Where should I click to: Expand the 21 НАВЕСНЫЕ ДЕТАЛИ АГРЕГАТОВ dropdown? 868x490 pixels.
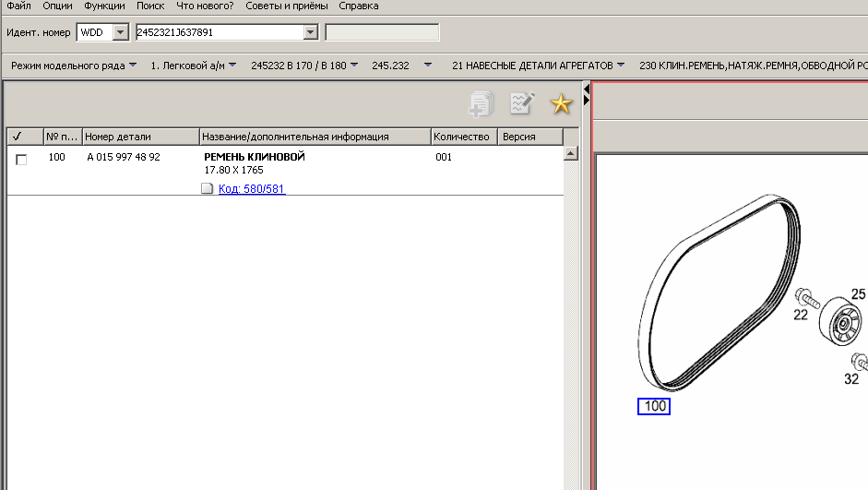point(620,66)
